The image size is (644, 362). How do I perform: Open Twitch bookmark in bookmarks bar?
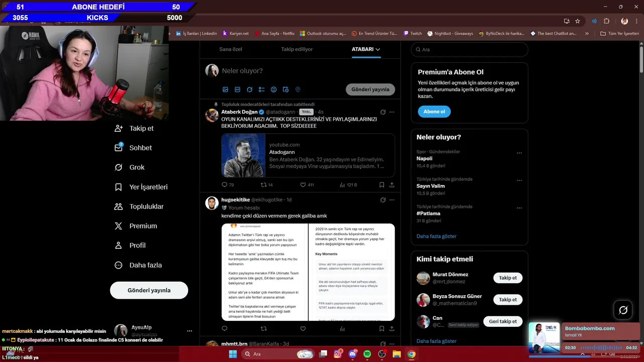pyautogui.click(x=413, y=34)
